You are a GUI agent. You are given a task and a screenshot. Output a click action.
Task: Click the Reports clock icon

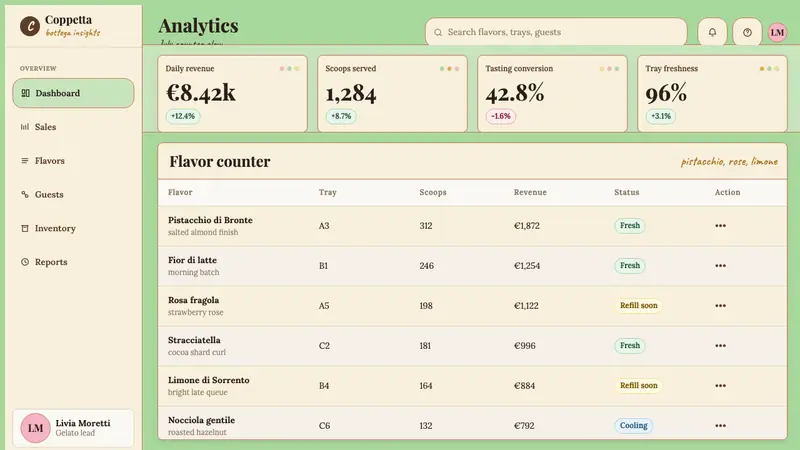coord(24,262)
